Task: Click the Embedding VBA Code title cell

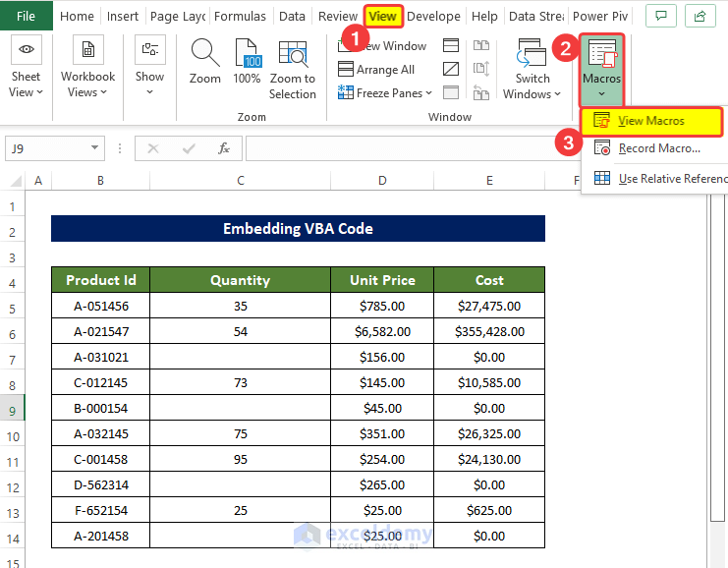Action: click(298, 229)
